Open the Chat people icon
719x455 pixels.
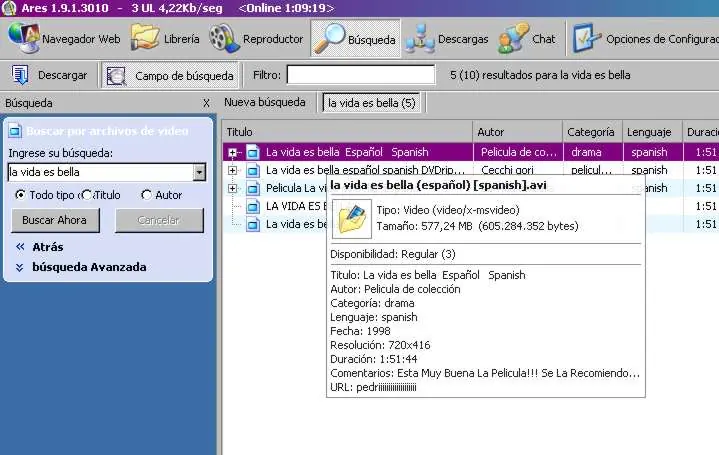coord(513,39)
